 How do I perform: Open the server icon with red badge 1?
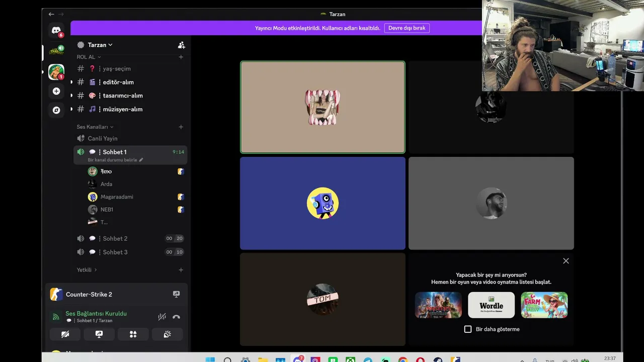56,72
